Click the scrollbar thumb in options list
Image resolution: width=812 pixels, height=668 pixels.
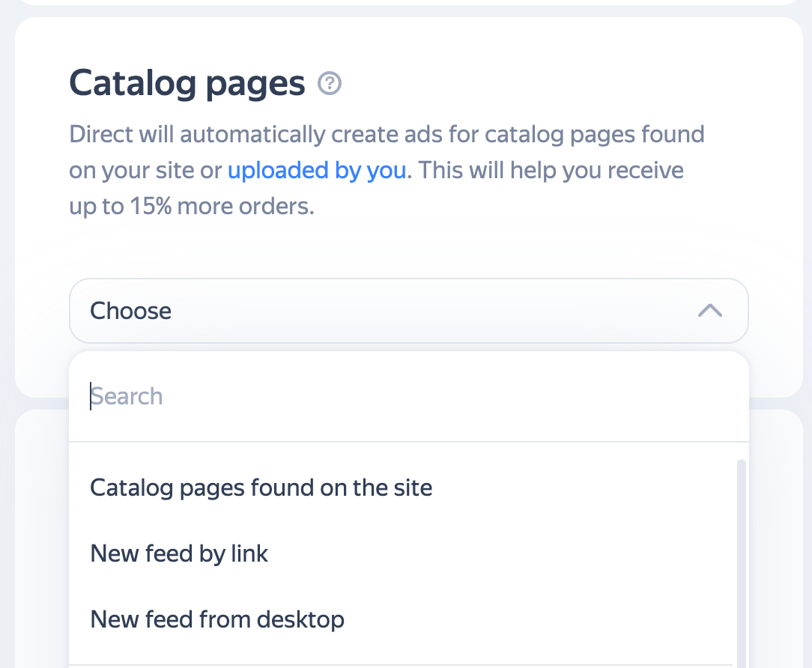741,563
